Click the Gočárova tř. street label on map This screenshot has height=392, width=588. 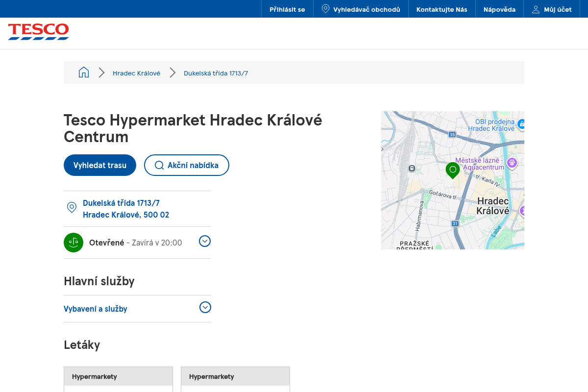click(442, 196)
